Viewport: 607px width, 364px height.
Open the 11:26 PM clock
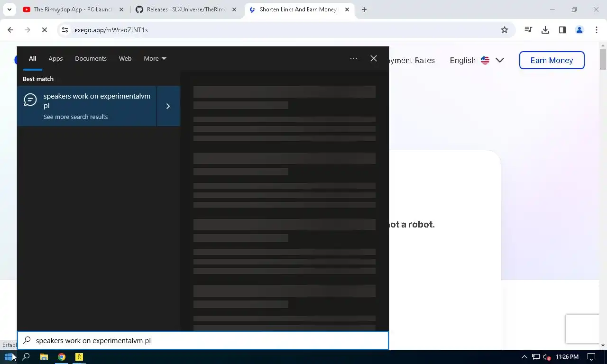point(567,357)
